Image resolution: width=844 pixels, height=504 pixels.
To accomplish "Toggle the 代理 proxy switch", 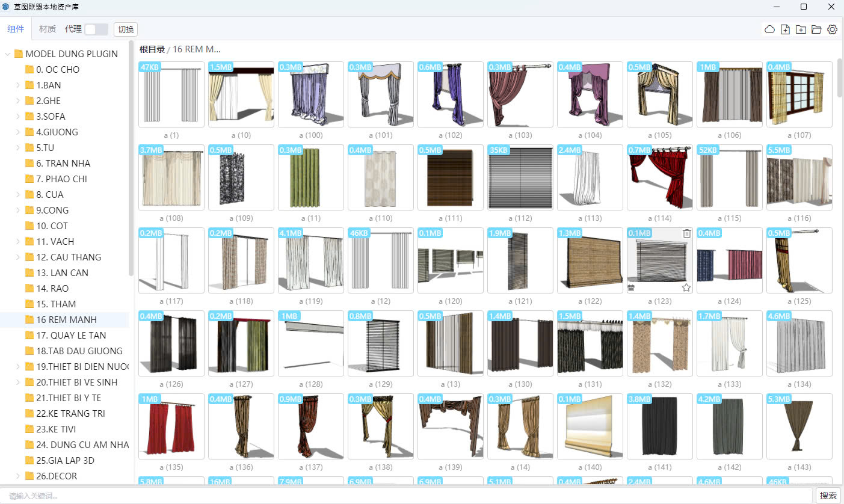I will tap(96, 29).
